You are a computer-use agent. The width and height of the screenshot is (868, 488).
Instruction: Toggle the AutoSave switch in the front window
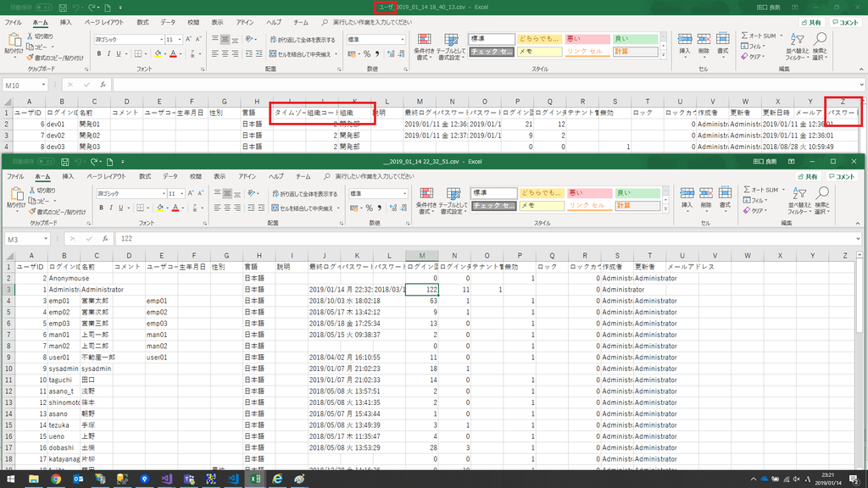click(x=46, y=162)
